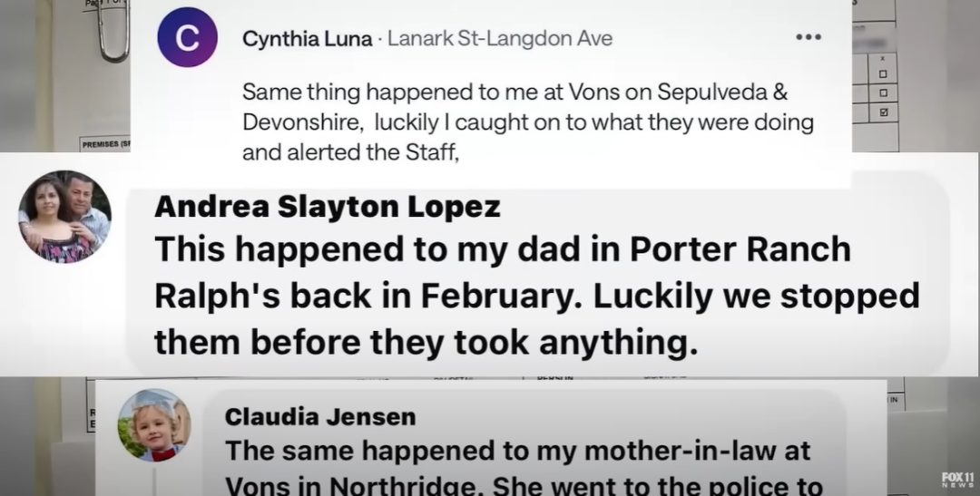
Task: Click the "X" header above the checkboxes
Action: pyautogui.click(x=883, y=56)
